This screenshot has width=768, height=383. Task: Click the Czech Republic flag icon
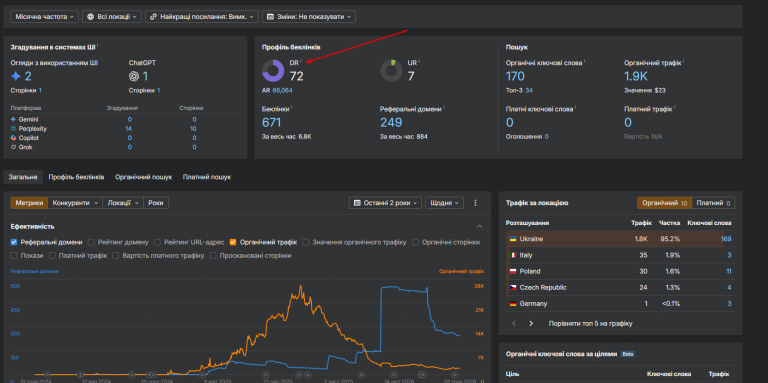(x=513, y=287)
